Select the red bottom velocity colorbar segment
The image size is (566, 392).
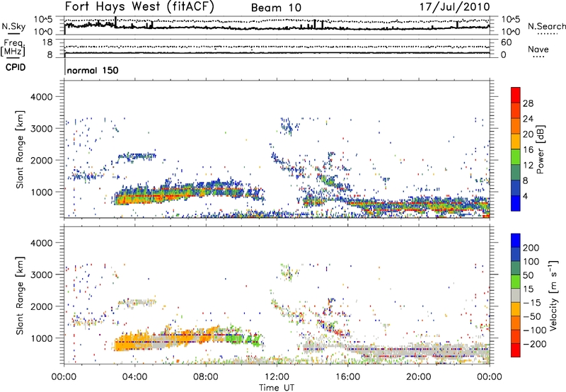pyautogui.click(x=516, y=350)
